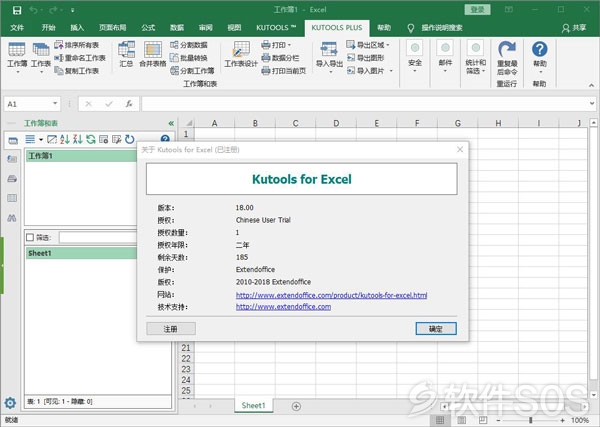Select column H header
This screenshot has height=427, width=600.
coord(498,123)
